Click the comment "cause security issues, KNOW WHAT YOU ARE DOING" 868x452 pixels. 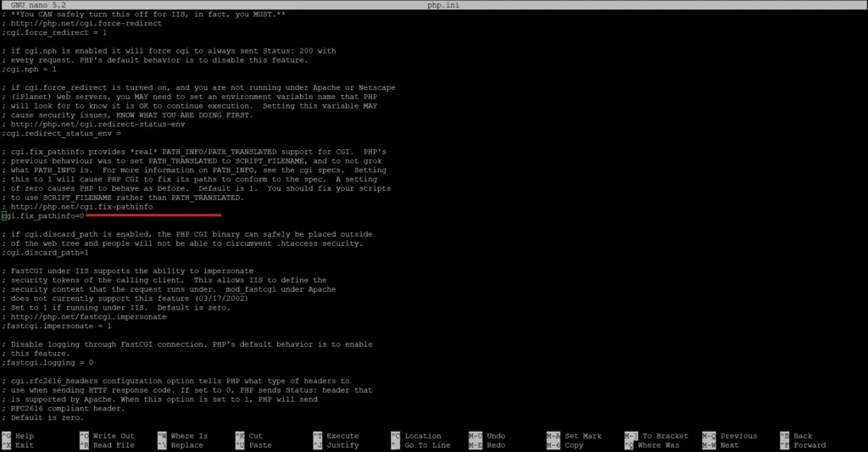[127, 115]
